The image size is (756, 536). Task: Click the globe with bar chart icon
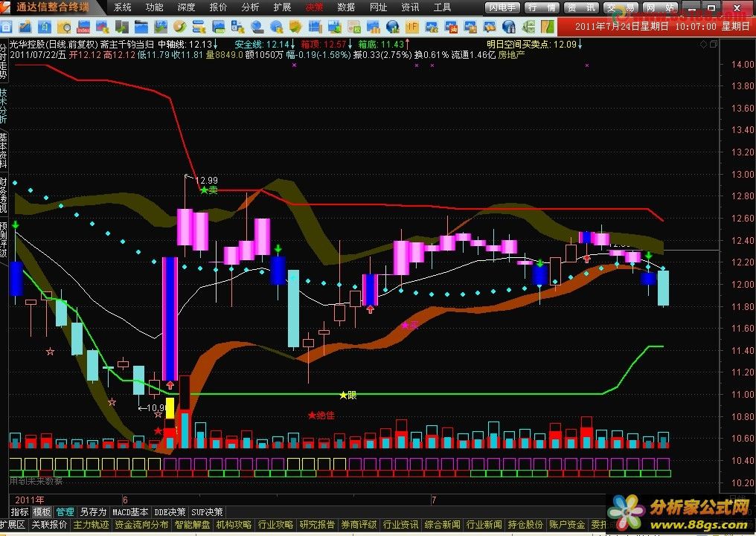393,27
